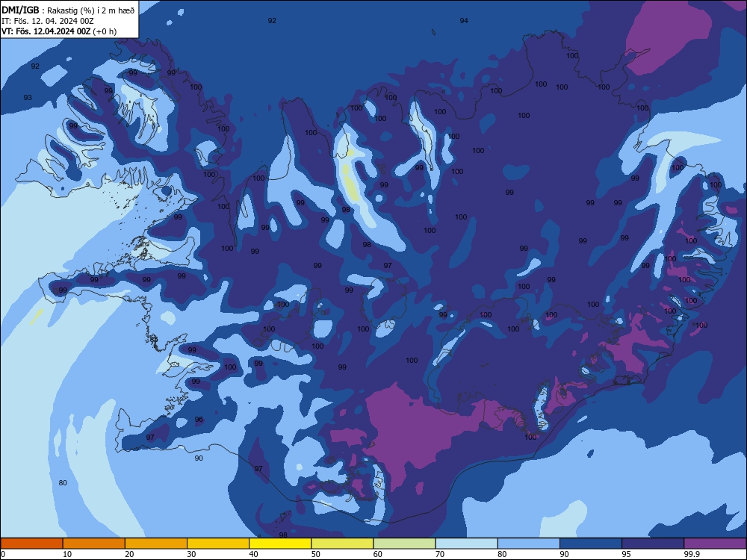Click the legend tick label 60

point(378,554)
